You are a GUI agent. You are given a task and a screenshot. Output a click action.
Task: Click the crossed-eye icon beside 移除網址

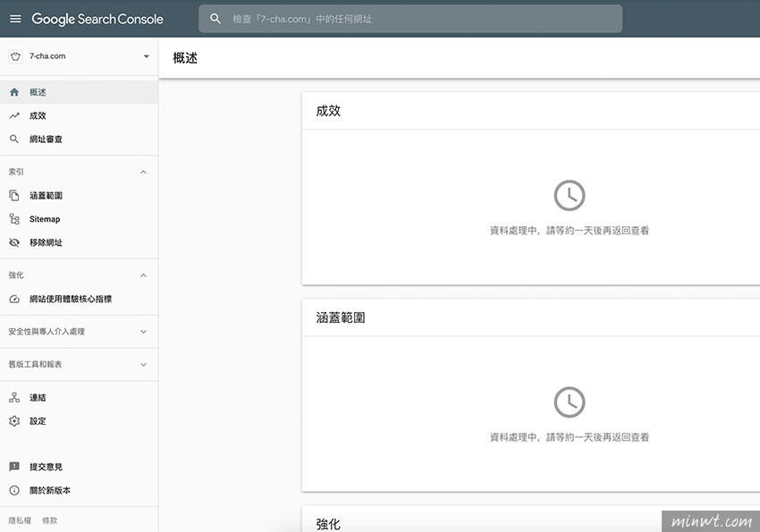pyautogui.click(x=14, y=242)
